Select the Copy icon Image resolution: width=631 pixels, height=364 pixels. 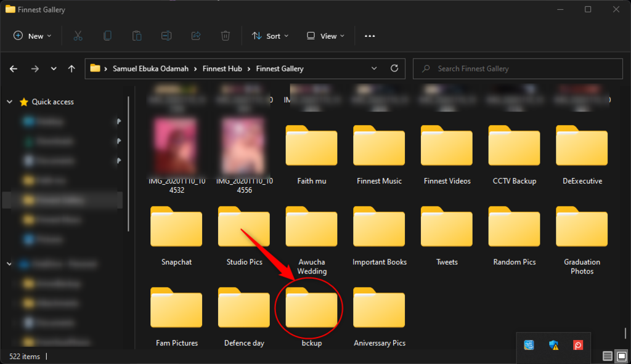(x=107, y=36)
